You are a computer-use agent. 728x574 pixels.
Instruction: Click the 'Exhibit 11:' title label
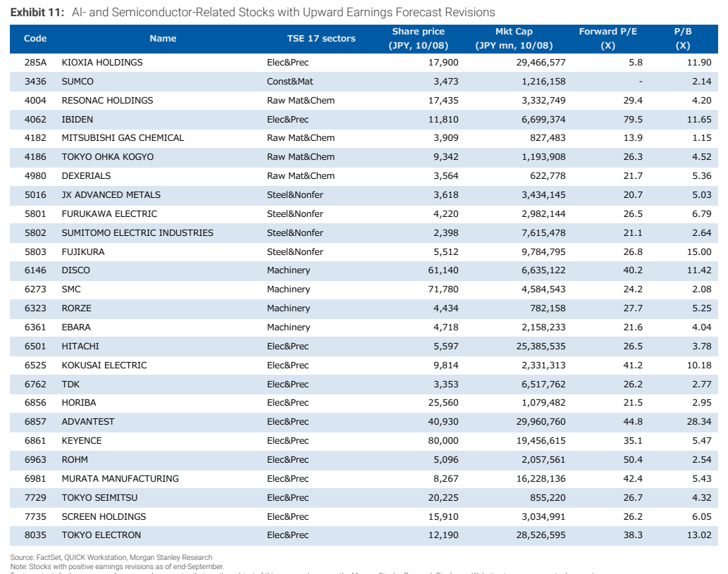coord(37,12)
